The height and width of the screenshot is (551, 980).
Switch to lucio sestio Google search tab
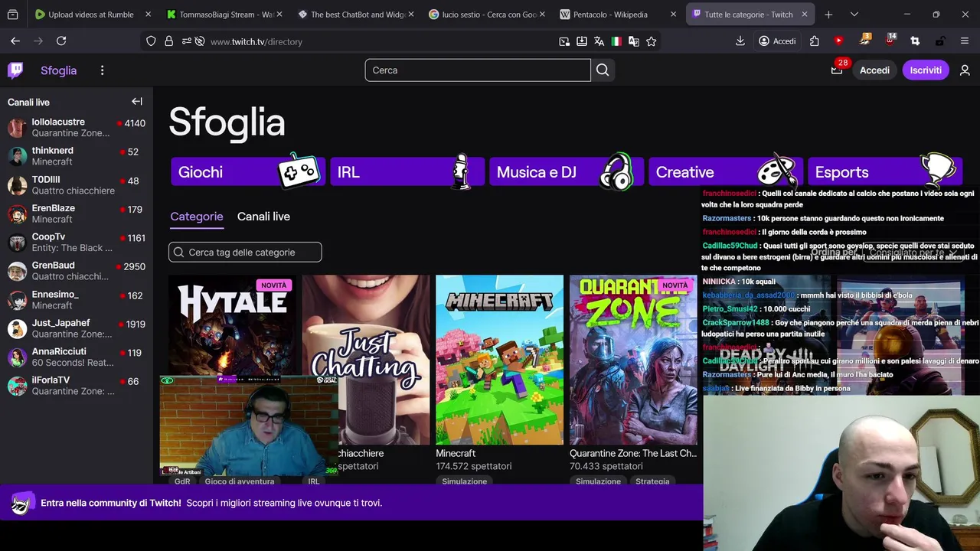point(488,15)
